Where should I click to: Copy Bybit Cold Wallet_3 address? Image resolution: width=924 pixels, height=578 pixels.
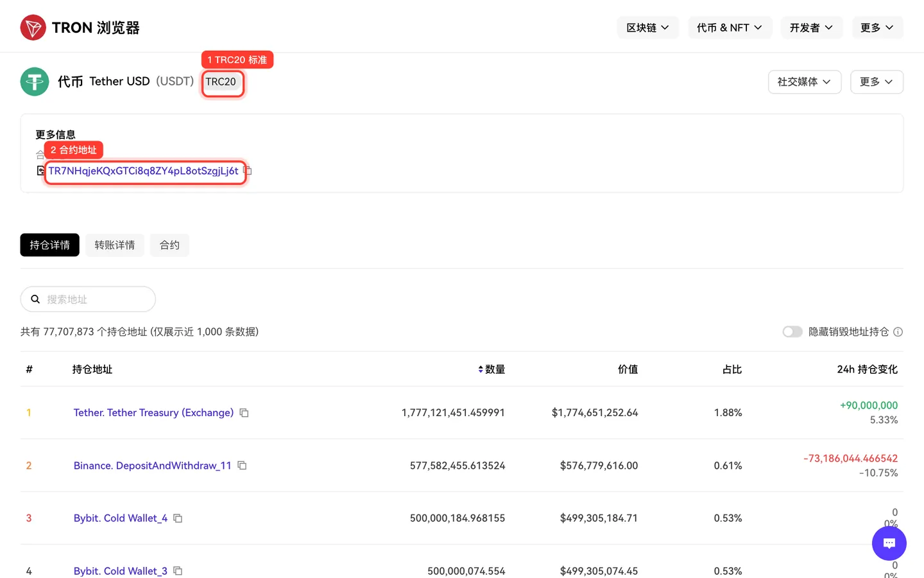click(x=178, y=571)
